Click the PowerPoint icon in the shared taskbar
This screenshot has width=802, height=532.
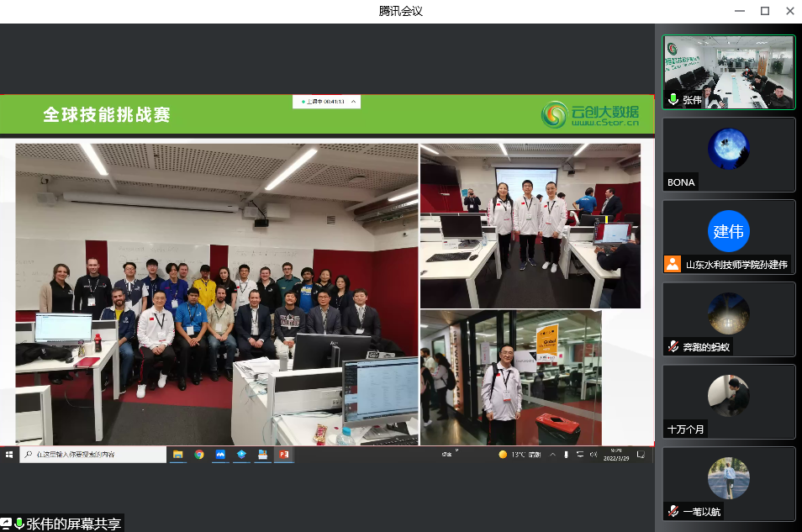[x=284, y=455]
